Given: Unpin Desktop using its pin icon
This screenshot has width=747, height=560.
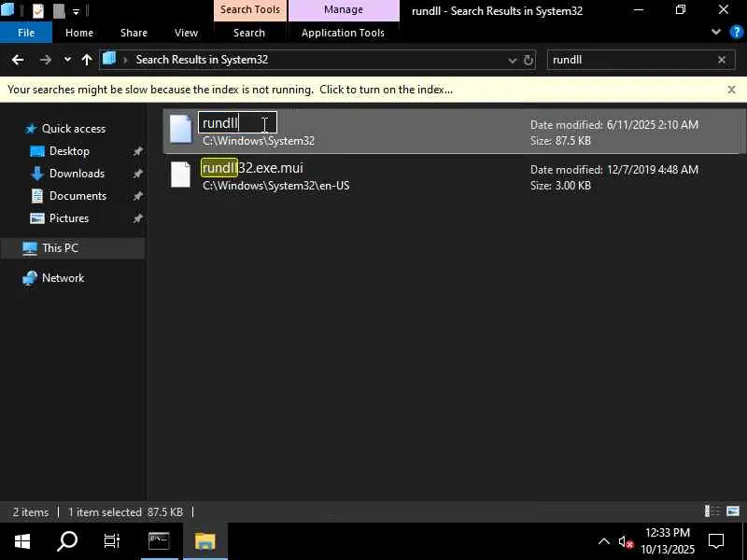Looking at the screenshot, I should click(137, 151).
